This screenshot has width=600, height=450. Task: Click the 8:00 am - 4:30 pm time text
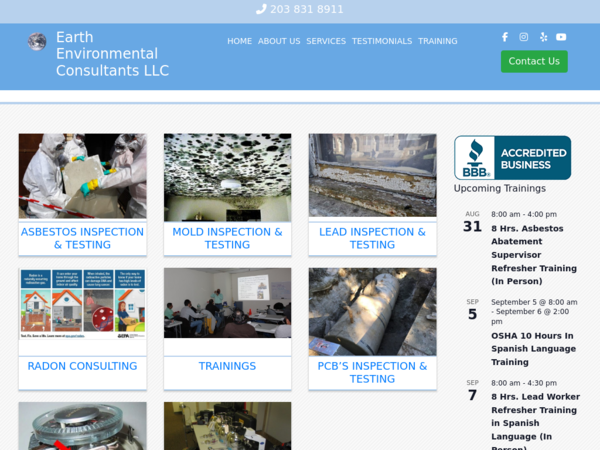point(524,383)
